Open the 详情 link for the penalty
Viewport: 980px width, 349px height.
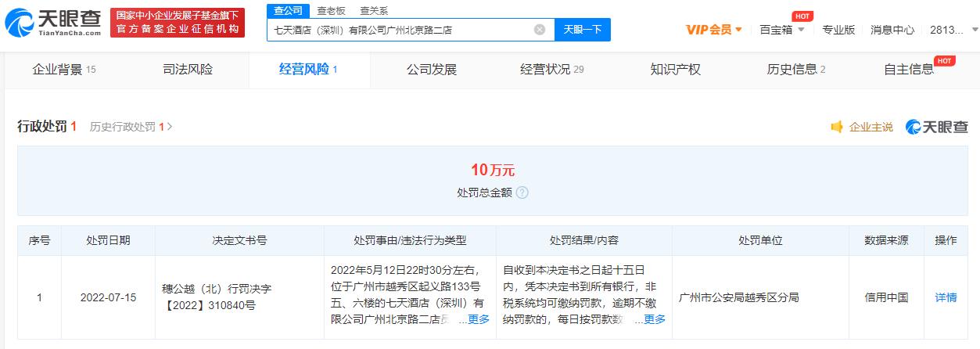point(946,297)
